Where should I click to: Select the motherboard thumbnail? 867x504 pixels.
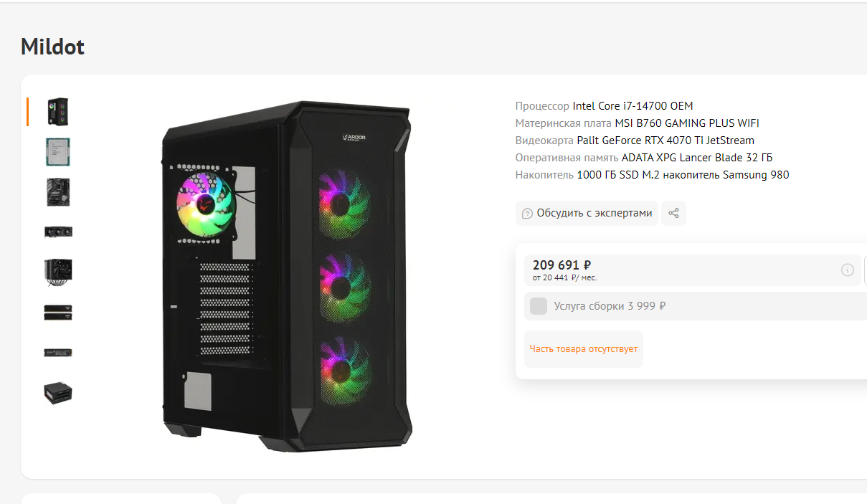click(x=58, y=192)
